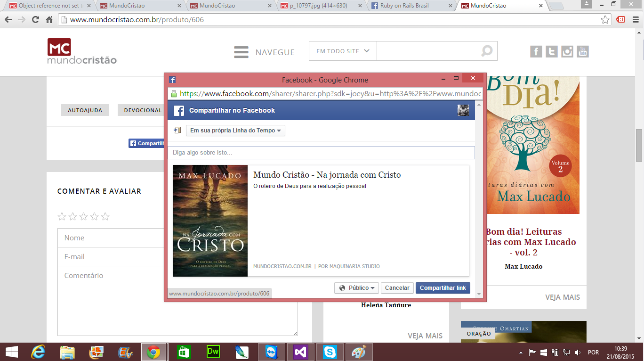Rate with the first star

click(62, 217)
